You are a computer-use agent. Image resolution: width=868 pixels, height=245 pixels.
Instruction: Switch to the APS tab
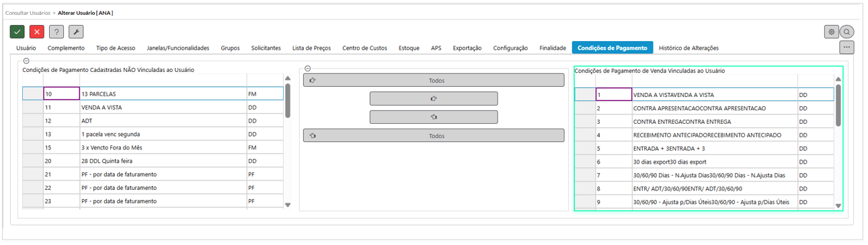point(436,48)
